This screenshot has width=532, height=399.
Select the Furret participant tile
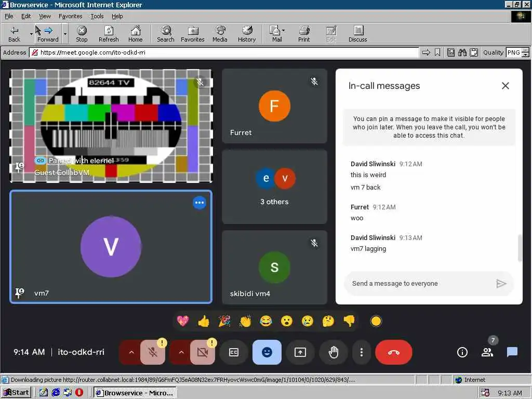(274, 106)
